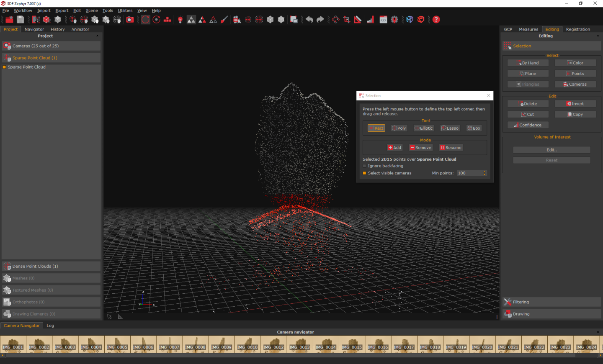Expand the Meshes (0) section
The image size is (603, 364).
[x=51, y=278]
